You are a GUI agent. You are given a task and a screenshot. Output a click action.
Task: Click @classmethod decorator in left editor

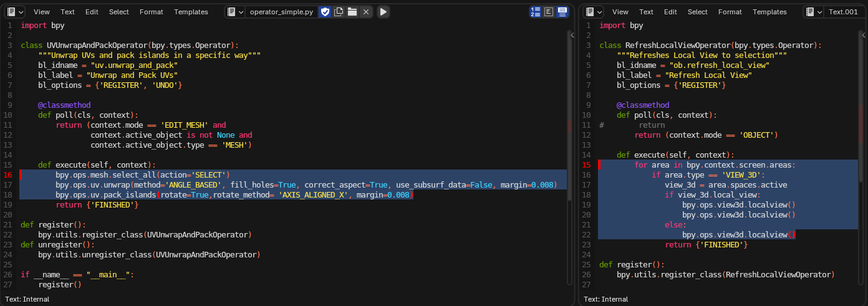64,105
